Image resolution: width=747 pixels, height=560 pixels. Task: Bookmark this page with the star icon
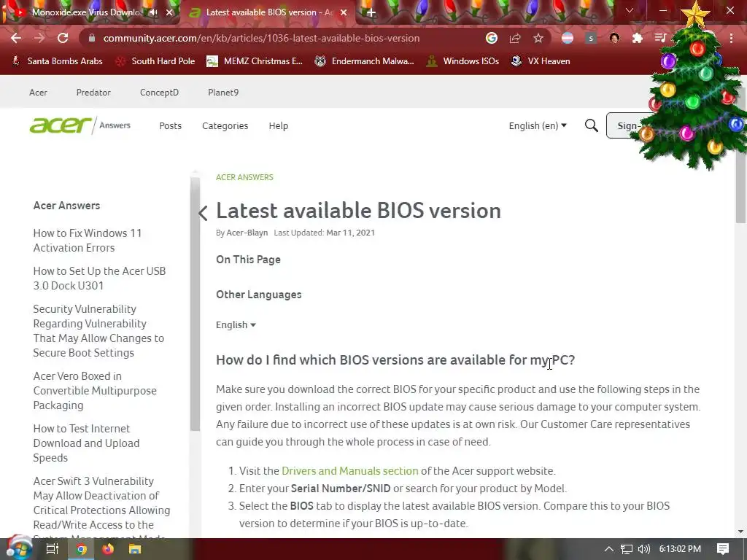tap(538, 38)
